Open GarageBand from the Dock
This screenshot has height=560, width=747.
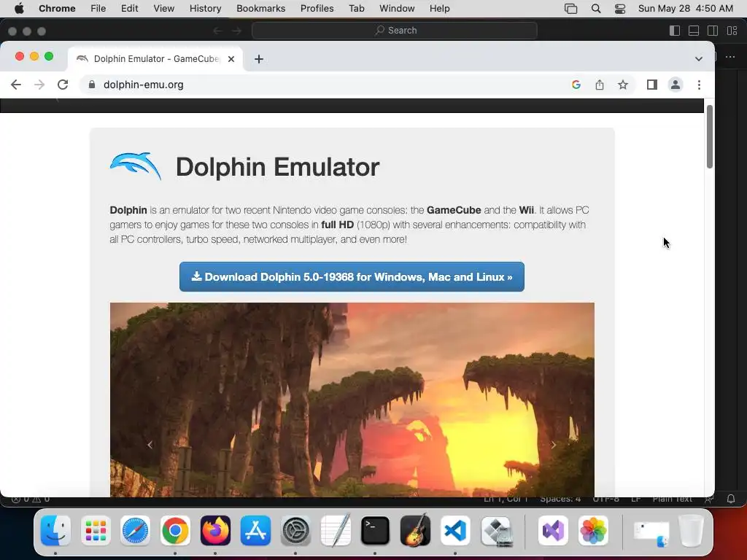pyautogui.click(x=415, y=531)
